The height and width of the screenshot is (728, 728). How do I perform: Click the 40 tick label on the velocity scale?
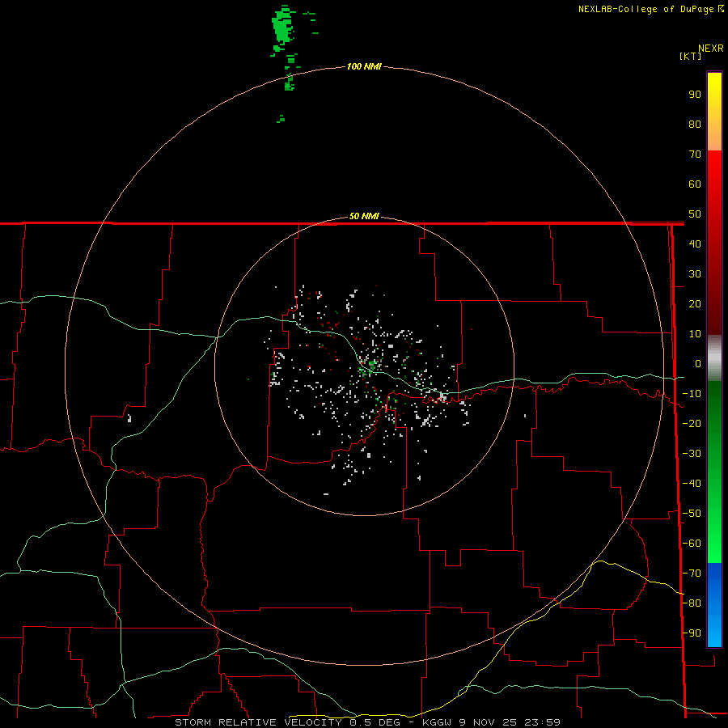[695, 243]
